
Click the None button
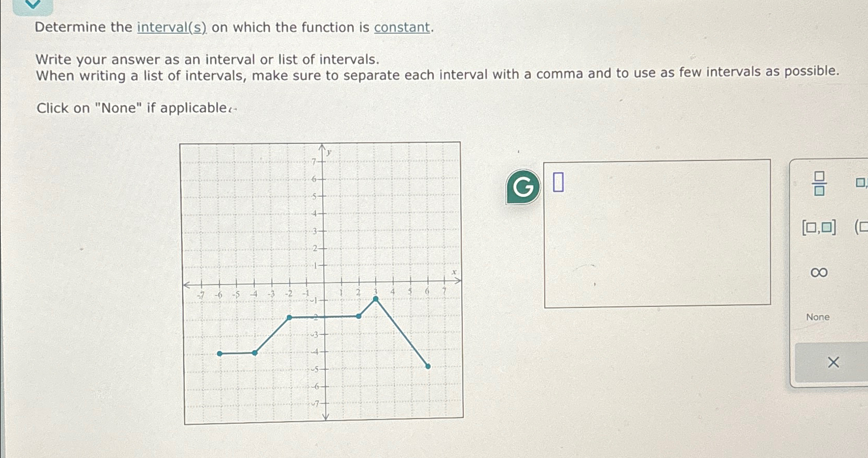point(818,317)
